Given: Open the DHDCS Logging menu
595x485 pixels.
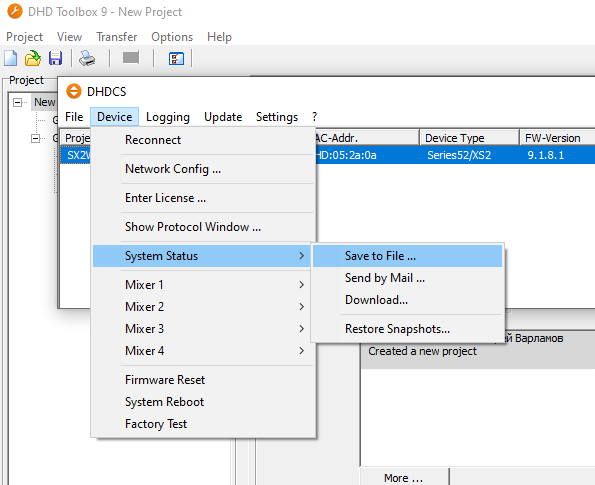Looking at the screenshot, I should click(x=168, y=117).
